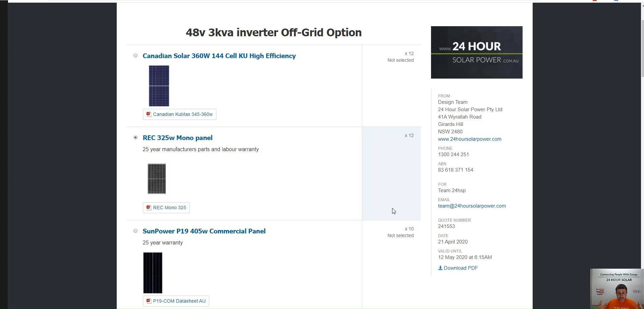The image size is (644, 309).
Task: Visit www.24hoursolarpower.com website link
Action: 470,139
